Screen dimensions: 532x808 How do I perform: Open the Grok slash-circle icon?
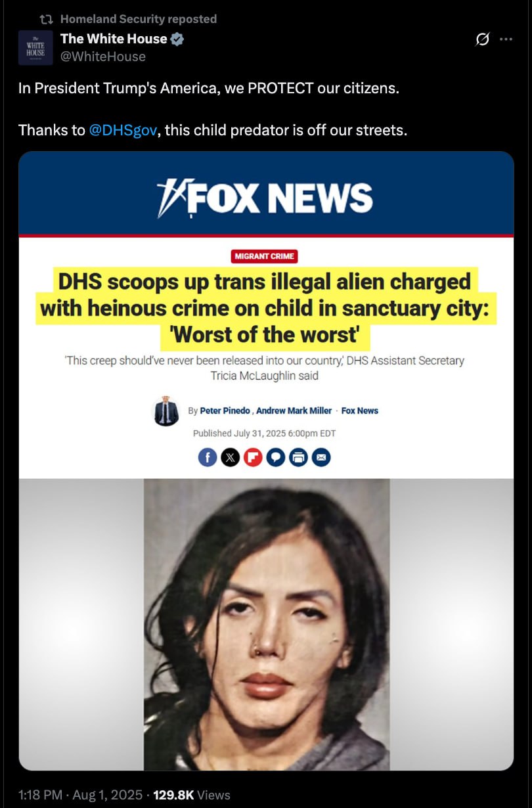tap(482, 39)
